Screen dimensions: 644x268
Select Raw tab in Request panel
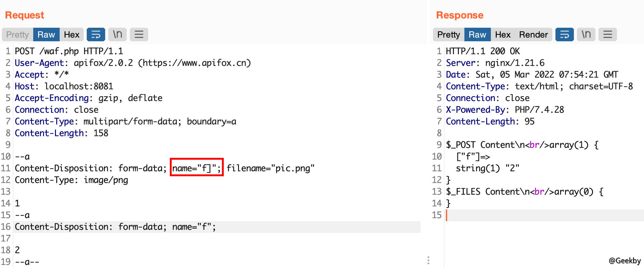[46, 35]
